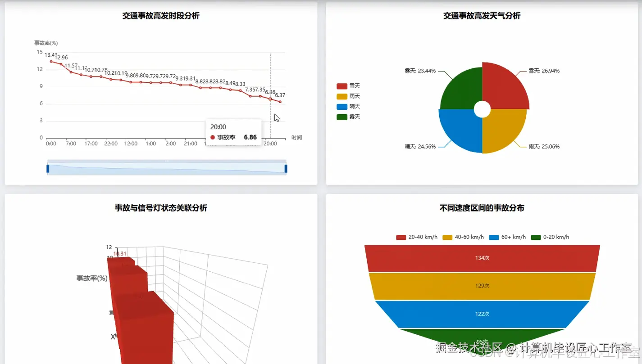Select the 交通事故高发时段分析 chart title
Viewport: 642px width, 364px height.
pyautogui.click(x=160, y=16)
